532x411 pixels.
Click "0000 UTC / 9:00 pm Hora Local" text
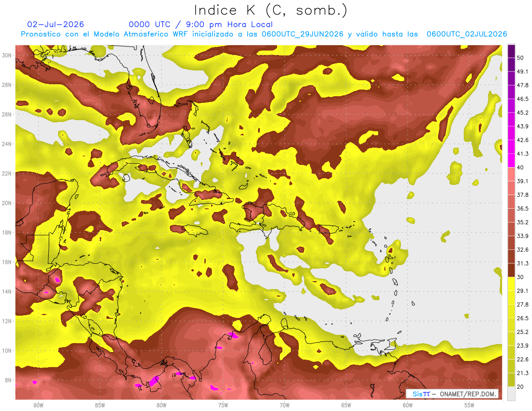pos(200,24)
